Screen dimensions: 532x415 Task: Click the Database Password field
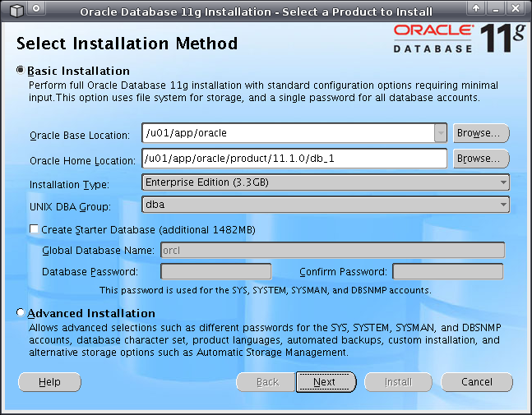click(x=216, y=271)
